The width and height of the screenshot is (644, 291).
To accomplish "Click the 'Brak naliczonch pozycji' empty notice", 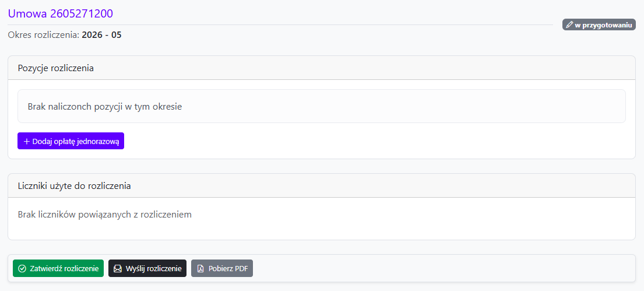I will (x=322, y=107).
